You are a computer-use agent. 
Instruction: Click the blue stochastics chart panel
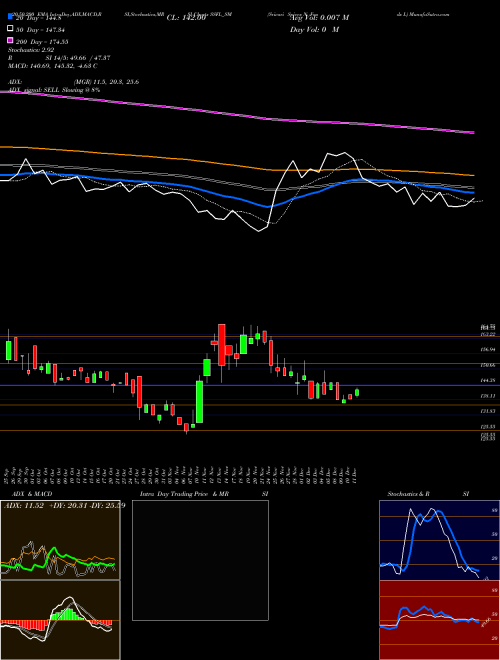[439, 540]
